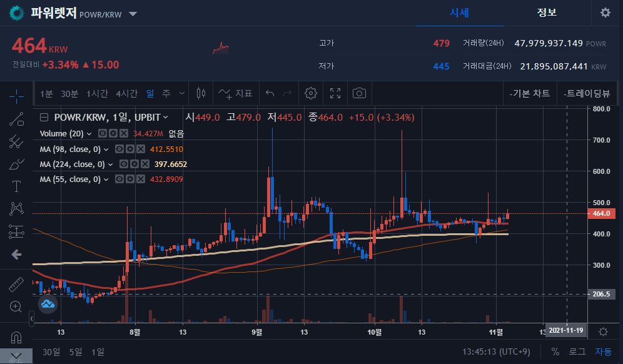Redo the last chart action
Viewport: 623px width, 364px height.
point(287,93)
